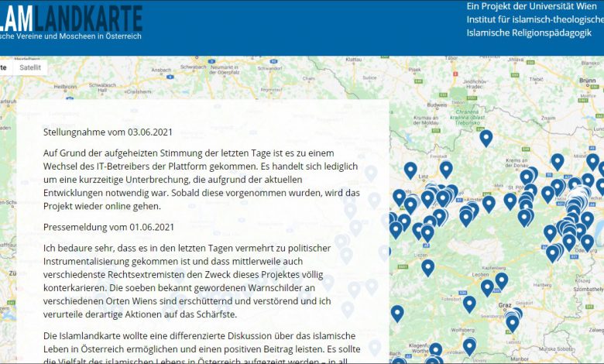This screenshot has width=604, height=364.
Task: Click the map marker beside Kapfenberg
Action: click(502, 280)
